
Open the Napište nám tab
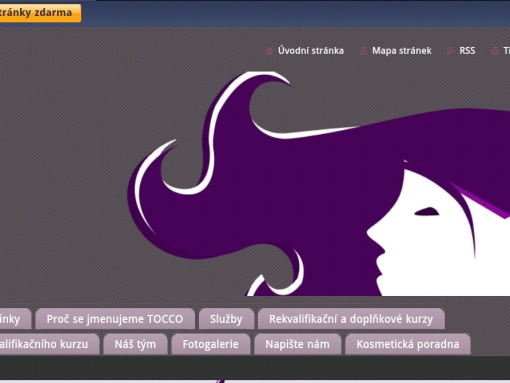(298, 344)
